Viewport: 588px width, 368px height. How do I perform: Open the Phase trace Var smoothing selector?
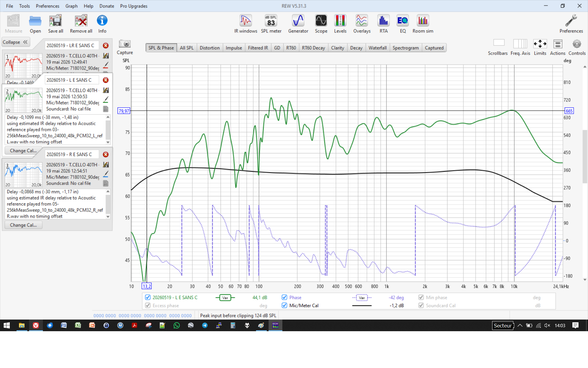click(362, 297)
